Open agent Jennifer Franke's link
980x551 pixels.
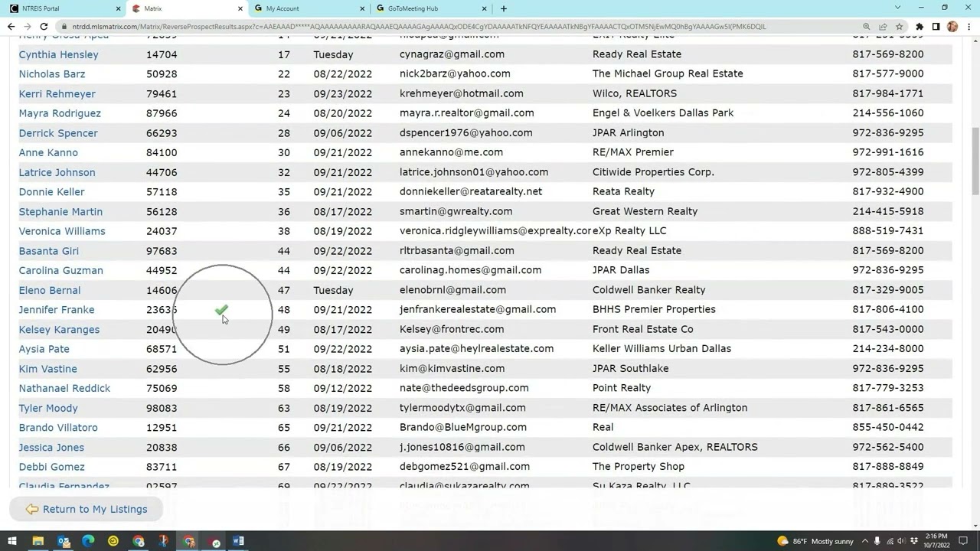pos(57,310)
